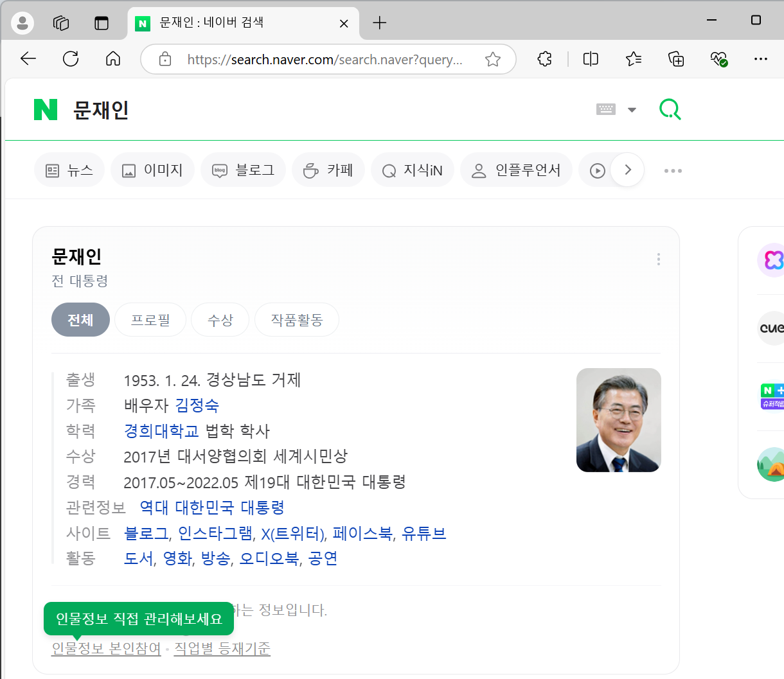The width and height of the screenshot is (784, 679).
Task: Open the 역대 대한민국 대통령 link
Action: click(x=212, y=507)
